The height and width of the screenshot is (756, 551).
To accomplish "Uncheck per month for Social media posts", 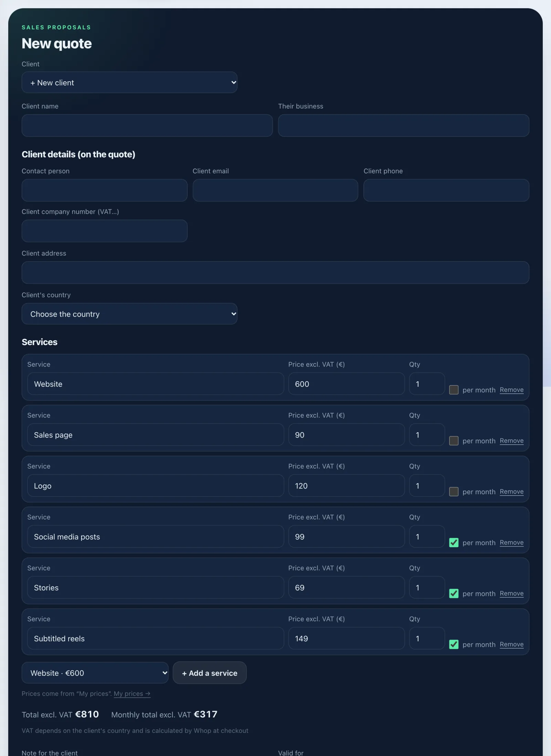I will tap(454, 542).
